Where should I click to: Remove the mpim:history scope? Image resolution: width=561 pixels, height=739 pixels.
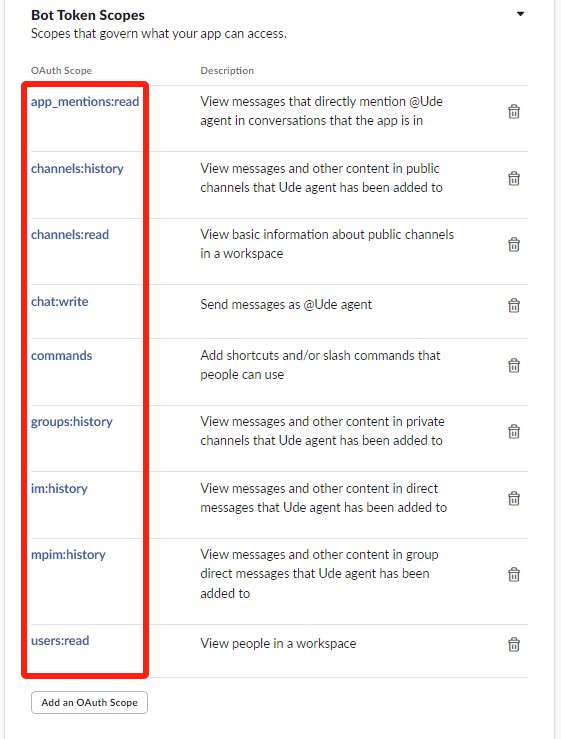(x=514, y=575)
